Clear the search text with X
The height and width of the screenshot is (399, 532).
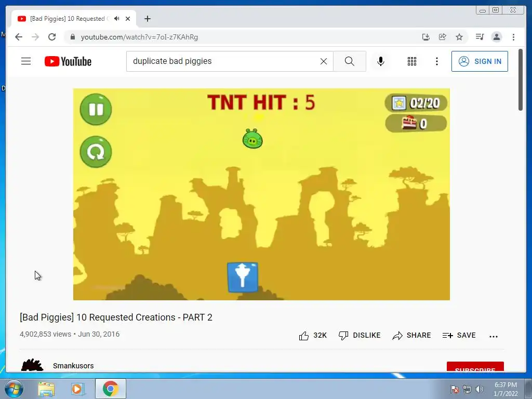point(324,61)
